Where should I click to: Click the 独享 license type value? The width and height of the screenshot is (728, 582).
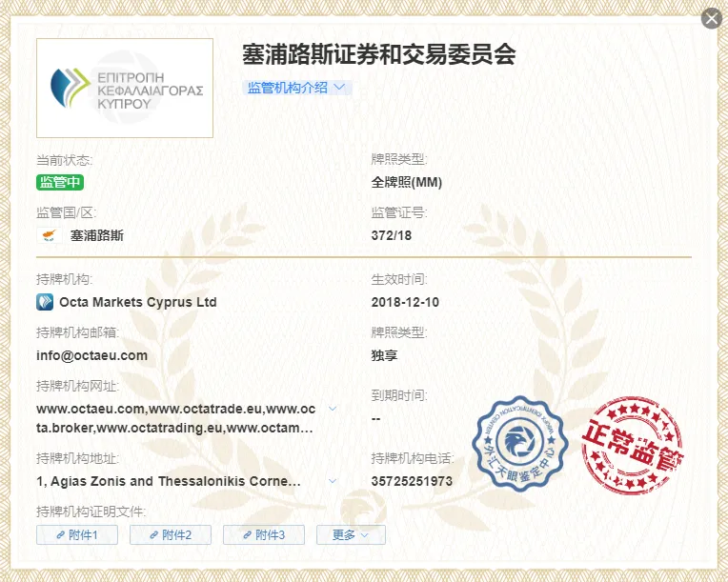coord(384,355)
